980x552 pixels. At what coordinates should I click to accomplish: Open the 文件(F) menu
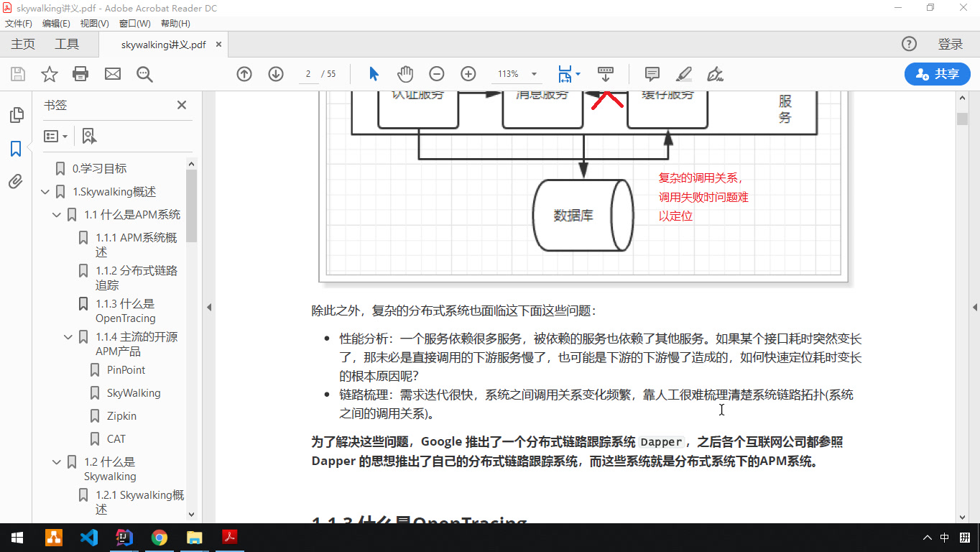(x=19, y=23)
